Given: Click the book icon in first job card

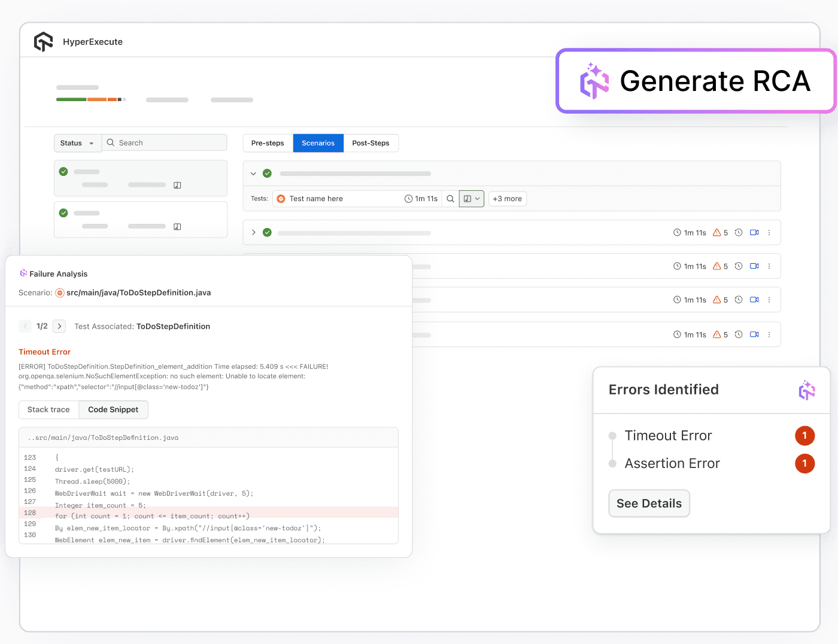Looking at the screenshot, I should [x=177, y=186].
